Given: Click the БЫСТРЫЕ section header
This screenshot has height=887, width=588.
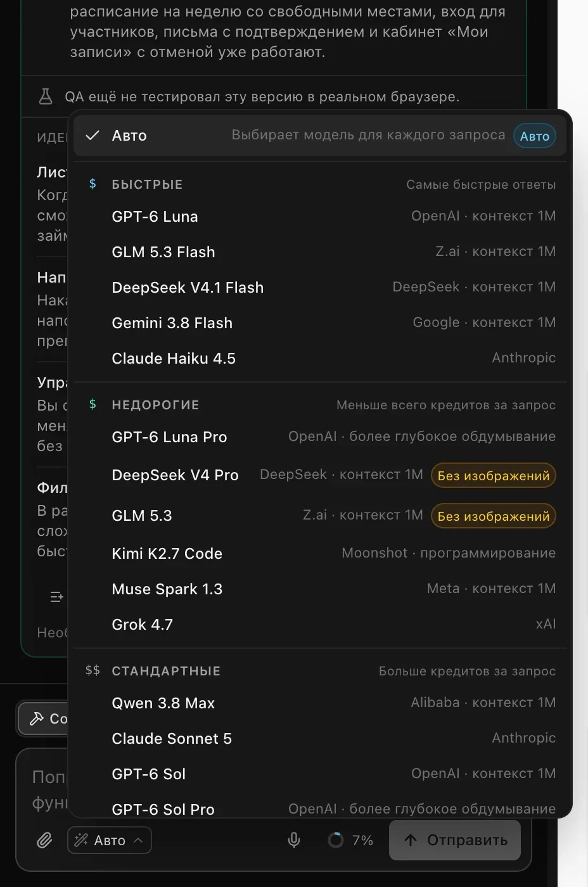Looking at the screenshot, I should pos(147,184).
